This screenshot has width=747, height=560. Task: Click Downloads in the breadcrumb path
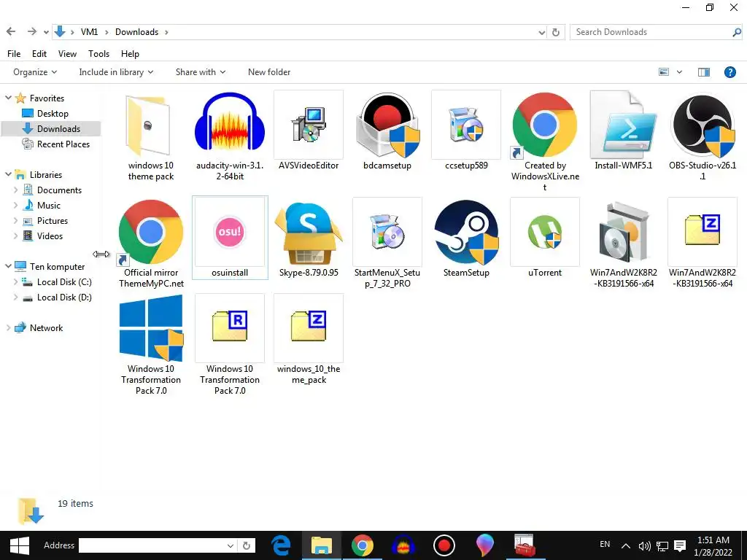tap(136, 32)
